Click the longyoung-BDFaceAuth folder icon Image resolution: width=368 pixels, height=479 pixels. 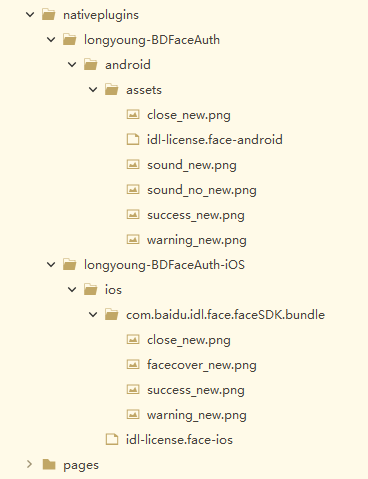click(70, 40)
